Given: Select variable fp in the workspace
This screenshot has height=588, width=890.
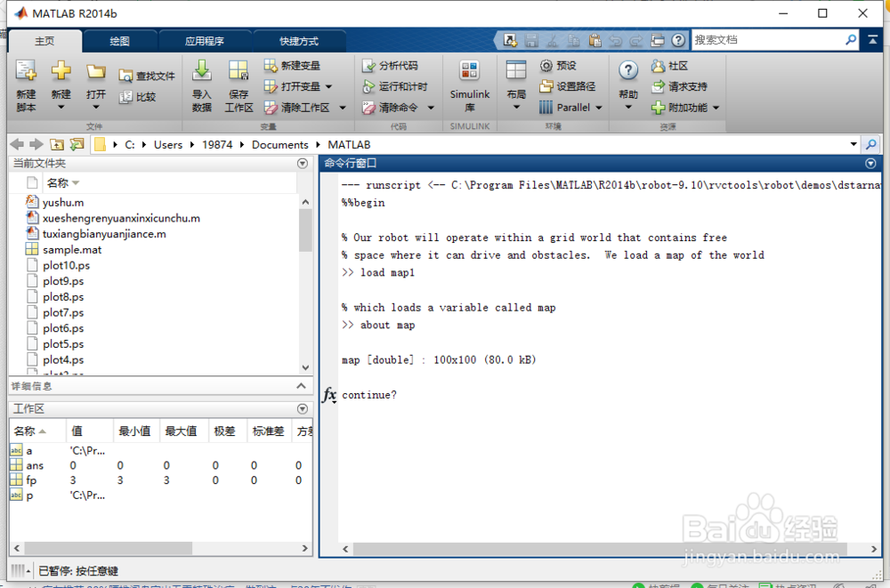Looking at the screenshot, I should (30, 480).
